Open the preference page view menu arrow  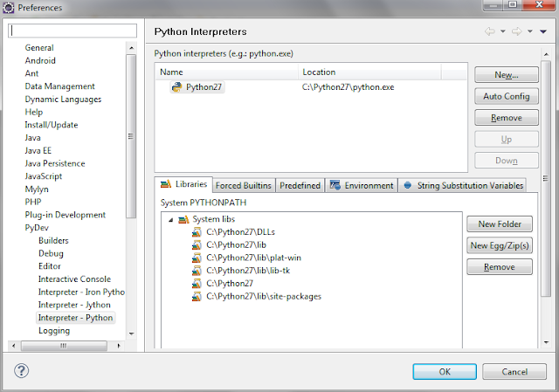pos(543,31)
